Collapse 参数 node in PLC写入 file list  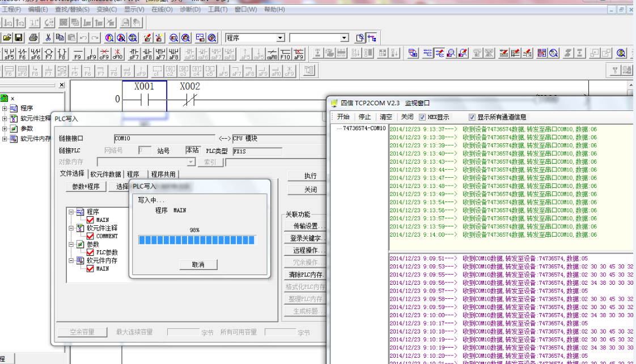(x=71, y=244)
